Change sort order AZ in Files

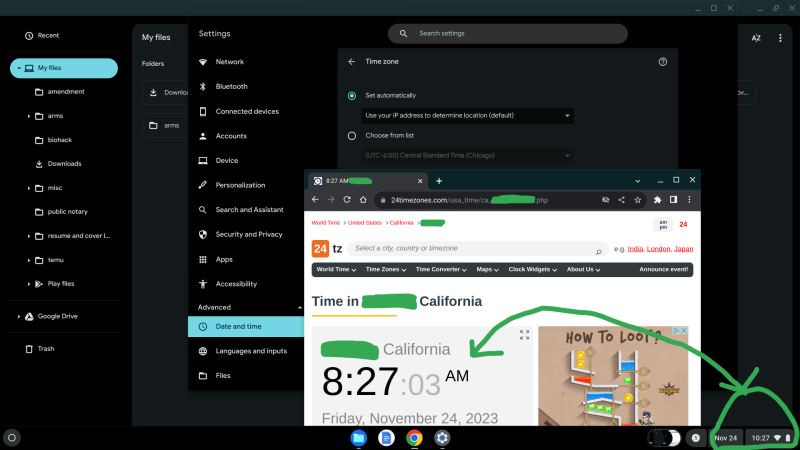pyautogui.click(x=756, y=38)
